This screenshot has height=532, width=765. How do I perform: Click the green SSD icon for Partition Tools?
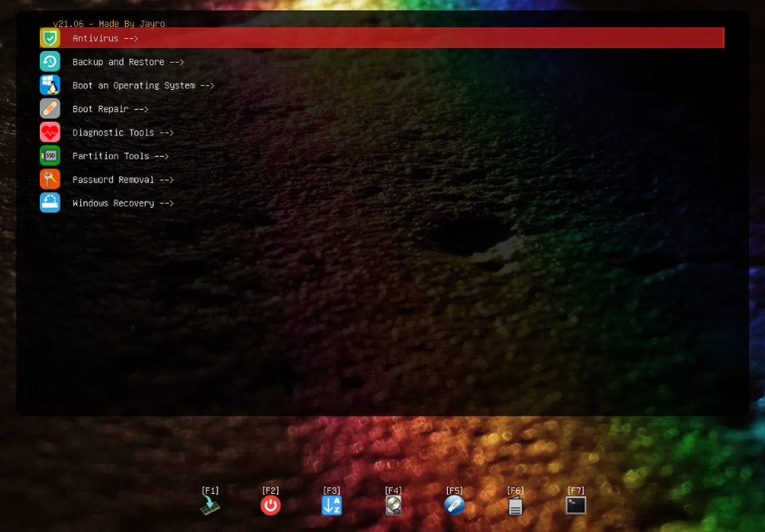tap(49, 155)
